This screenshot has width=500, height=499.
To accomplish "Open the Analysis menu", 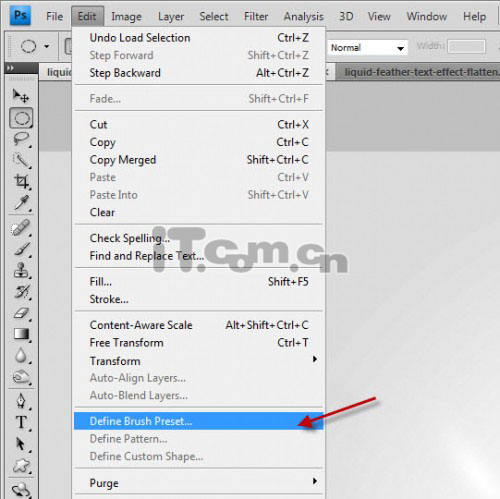I will pos(303,16).
